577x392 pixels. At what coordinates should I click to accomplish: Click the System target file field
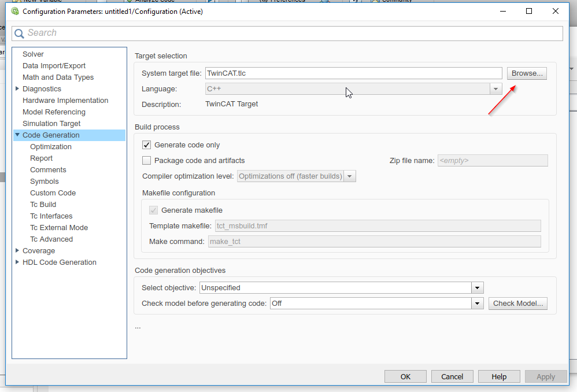(353, 73)
